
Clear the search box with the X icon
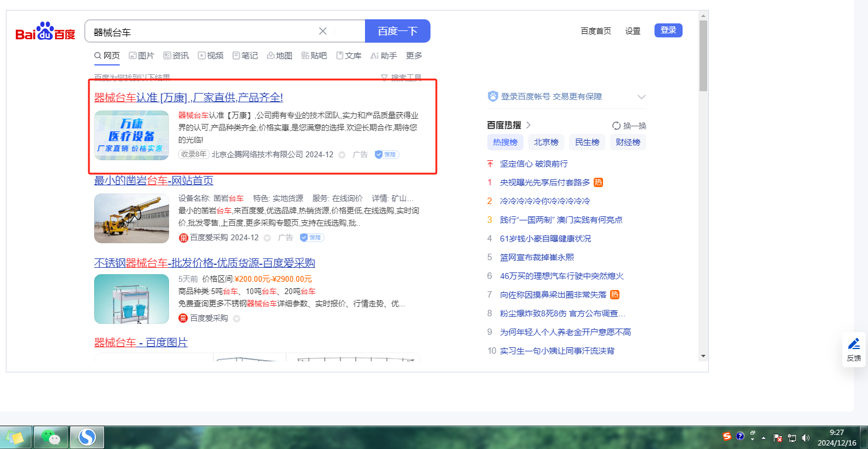[x=323, y=31]
